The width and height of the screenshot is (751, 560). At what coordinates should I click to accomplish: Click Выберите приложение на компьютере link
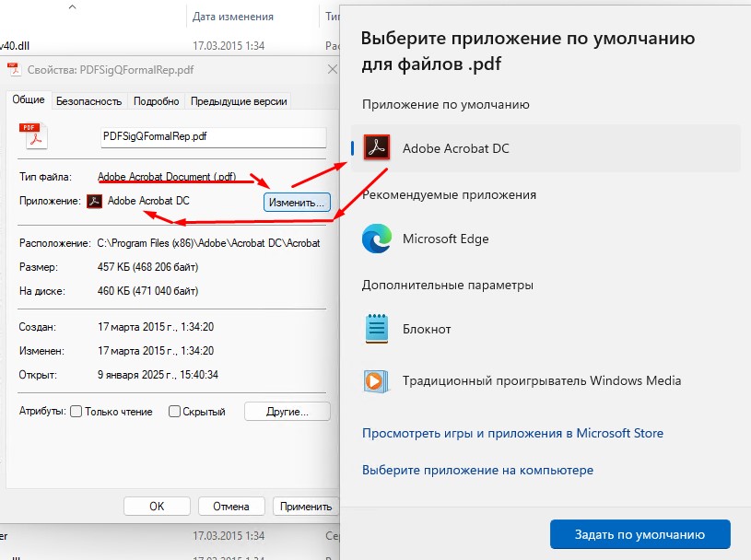(477, 470)
